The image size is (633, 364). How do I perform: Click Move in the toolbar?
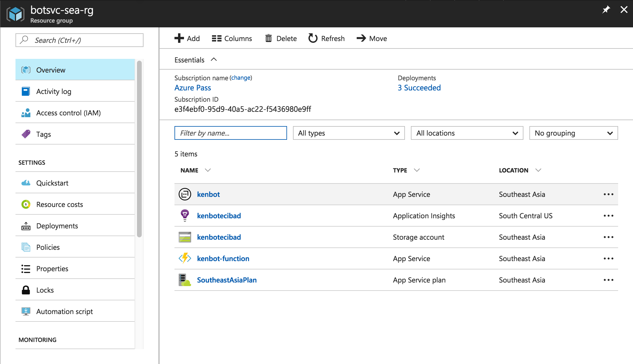[x=372, y=38]
